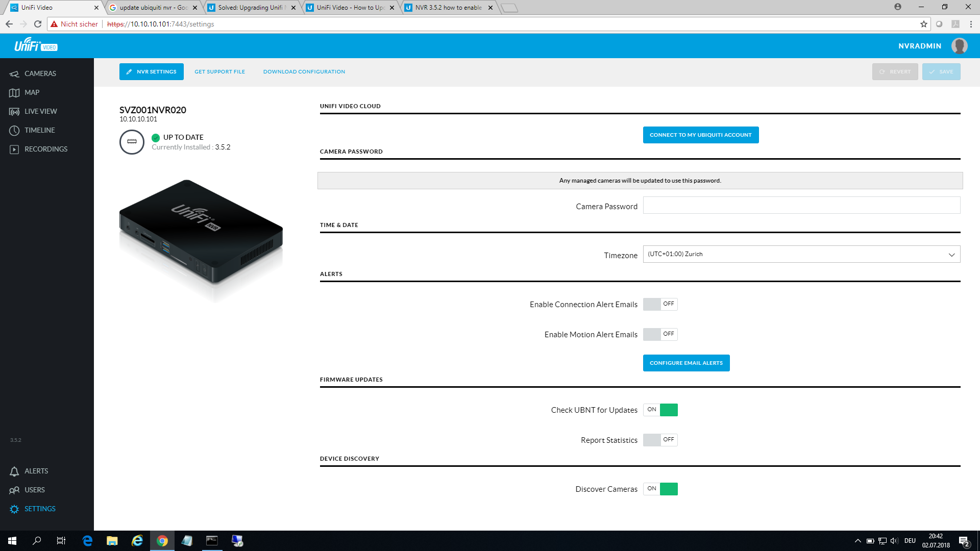Click Configure Email Alerts button
Screen dimensions: 980x551
pyautogui.click(x=686, y=363)
